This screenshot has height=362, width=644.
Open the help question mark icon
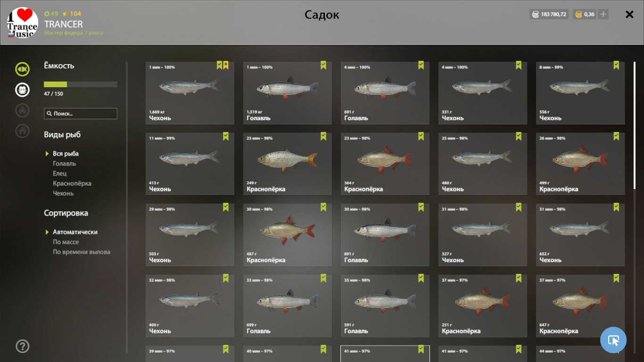click(22, 346)
